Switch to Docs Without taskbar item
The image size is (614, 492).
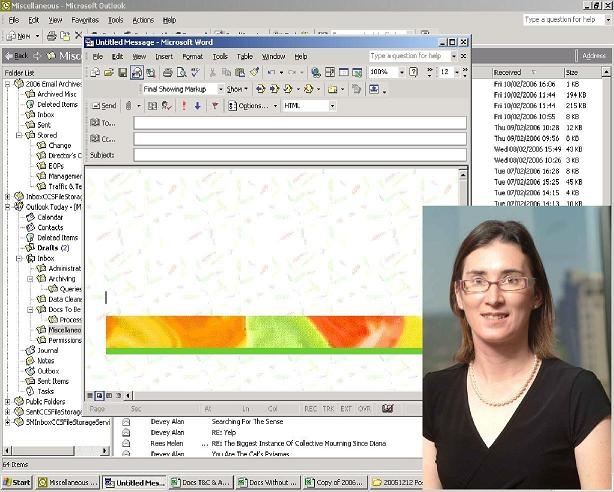(x=269, y=482)
